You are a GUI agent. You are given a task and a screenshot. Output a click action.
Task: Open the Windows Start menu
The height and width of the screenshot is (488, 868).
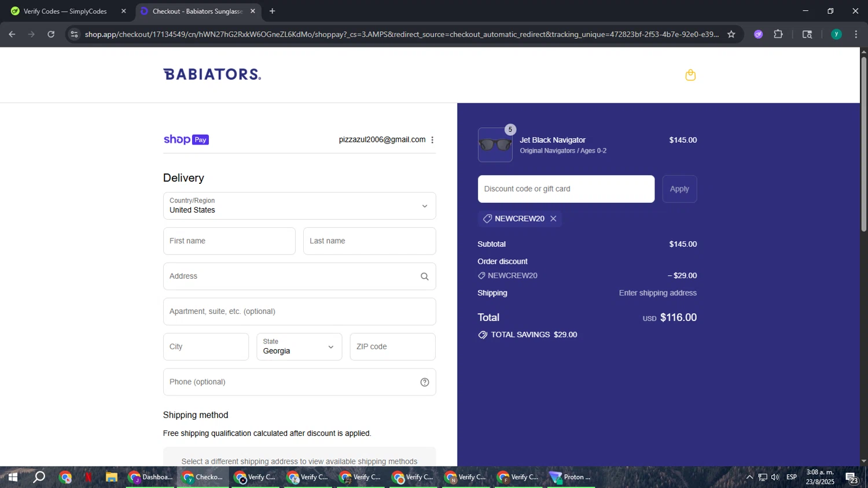pyautogui.click(x=12, y=477)
